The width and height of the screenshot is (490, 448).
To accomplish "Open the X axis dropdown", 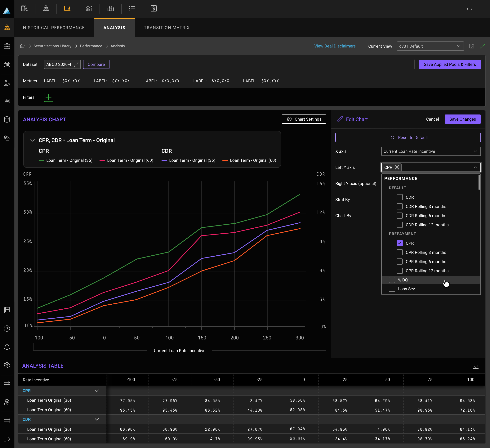I will [431, 151].
